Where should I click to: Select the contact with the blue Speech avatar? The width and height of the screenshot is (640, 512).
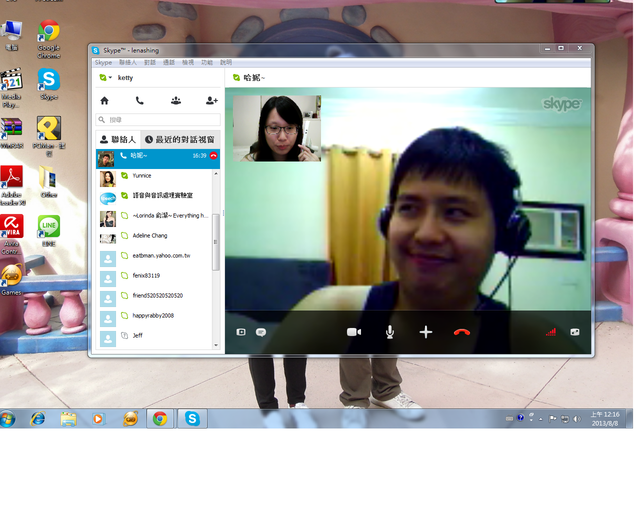click(154, 198)
